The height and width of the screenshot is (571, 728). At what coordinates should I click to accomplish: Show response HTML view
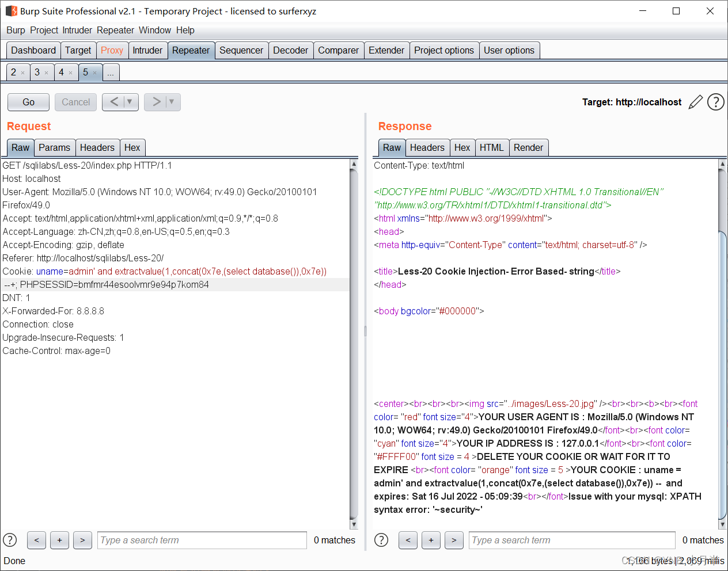492,147
